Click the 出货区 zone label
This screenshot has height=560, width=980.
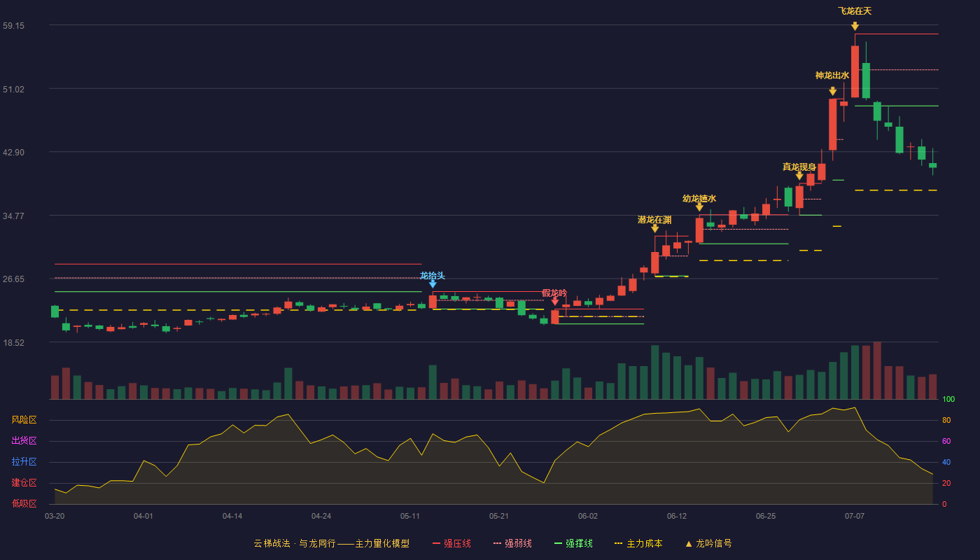(24, 441)
